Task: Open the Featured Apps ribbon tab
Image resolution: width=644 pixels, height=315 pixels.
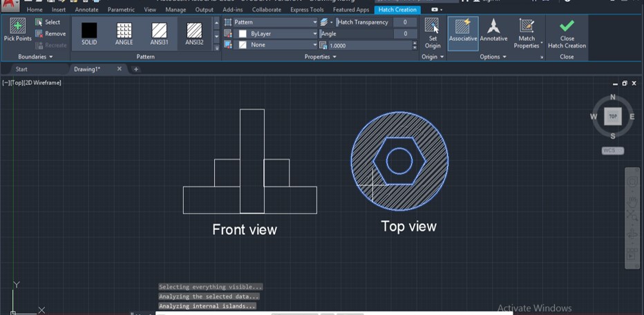Action: click(x=351, y=10)
